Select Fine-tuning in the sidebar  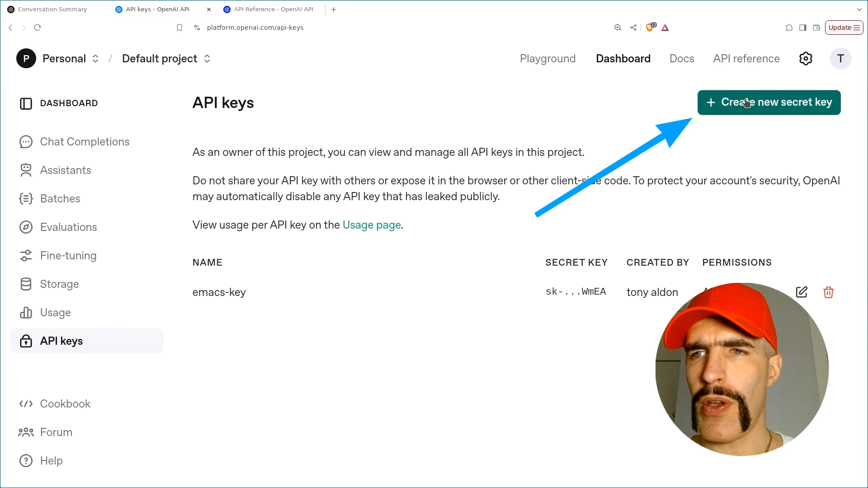coord(68,256)
